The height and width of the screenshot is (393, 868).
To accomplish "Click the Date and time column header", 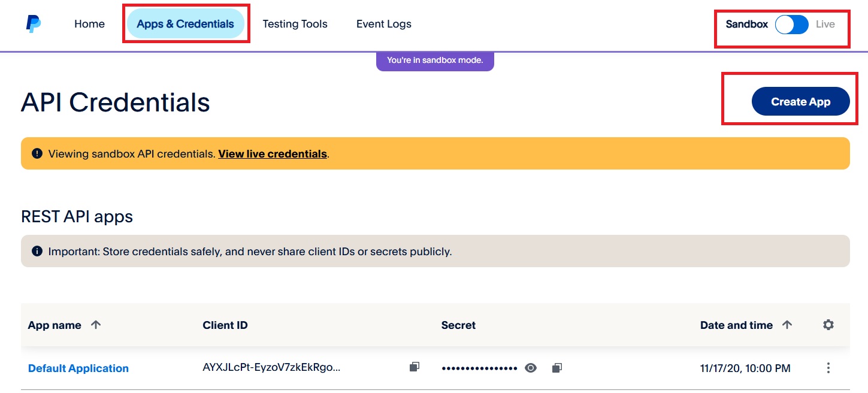I will (x=737, y=325).
